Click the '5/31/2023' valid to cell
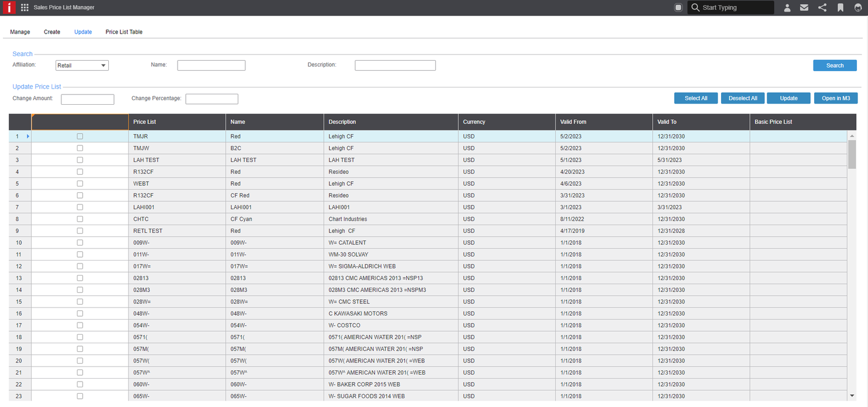This screenshot has height=407, width=868. tap(701, 160)
